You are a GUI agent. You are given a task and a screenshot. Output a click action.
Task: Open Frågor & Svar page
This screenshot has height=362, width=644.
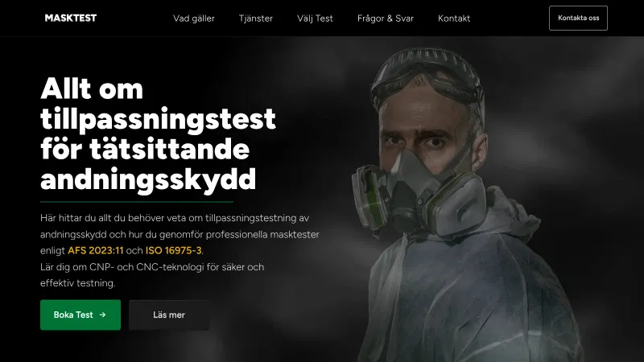(x=386, y=19)
